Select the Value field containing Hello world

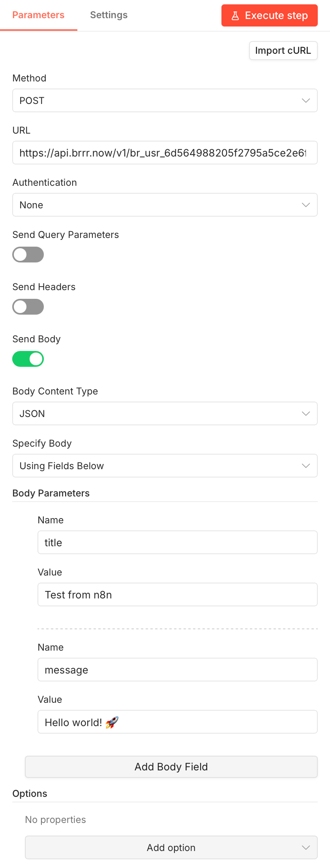(x=177, y=722)
